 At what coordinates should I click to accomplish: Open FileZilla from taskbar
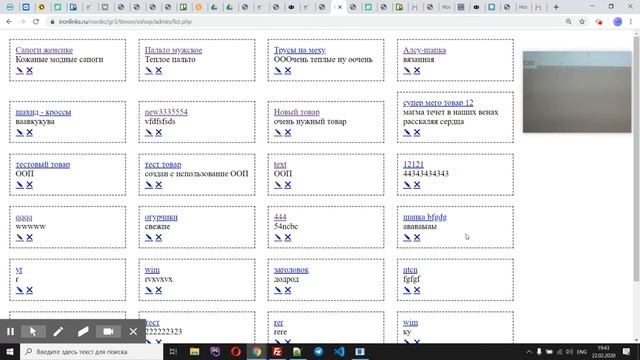[x=277, y=352]
